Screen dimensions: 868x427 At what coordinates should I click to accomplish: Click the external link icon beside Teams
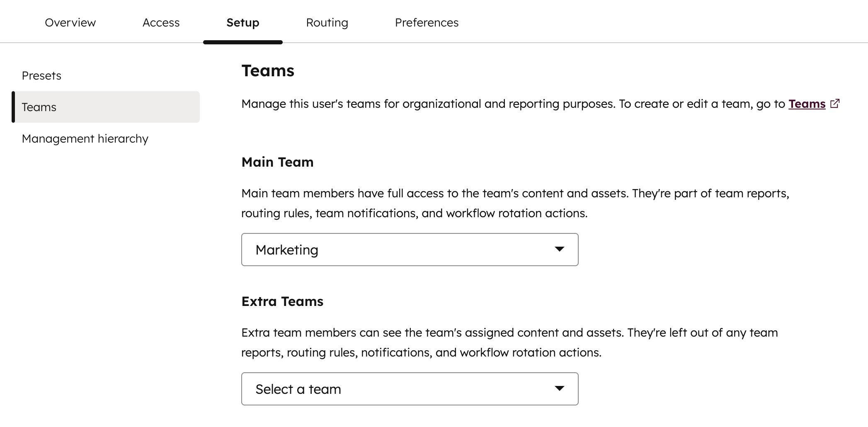835,103
